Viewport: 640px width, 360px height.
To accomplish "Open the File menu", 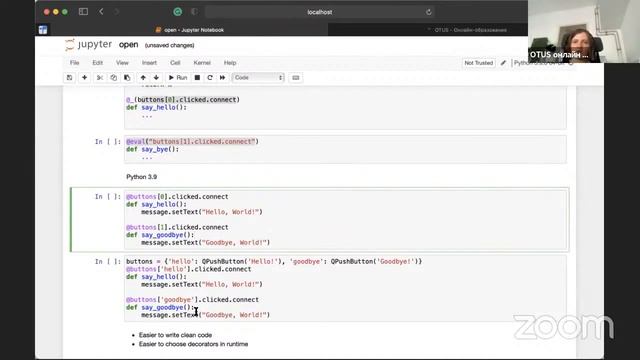I will click(x=74, y=63).
